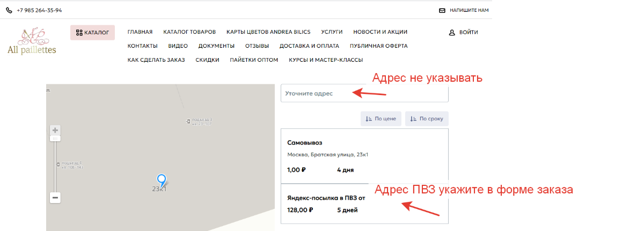This screenshot has height=231, width=644.
Task: Select the Самовывоз delivery option
Action: pos(364,156)
